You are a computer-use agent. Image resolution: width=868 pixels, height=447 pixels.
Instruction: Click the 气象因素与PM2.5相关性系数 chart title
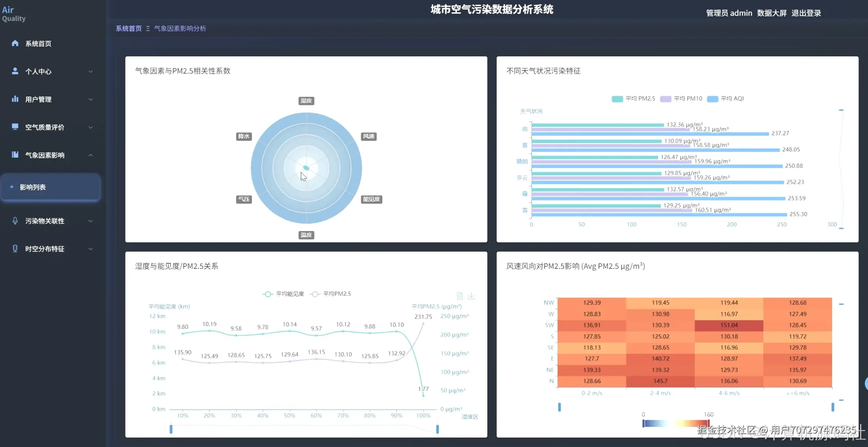pyautogui.click(x=183, y=71)
